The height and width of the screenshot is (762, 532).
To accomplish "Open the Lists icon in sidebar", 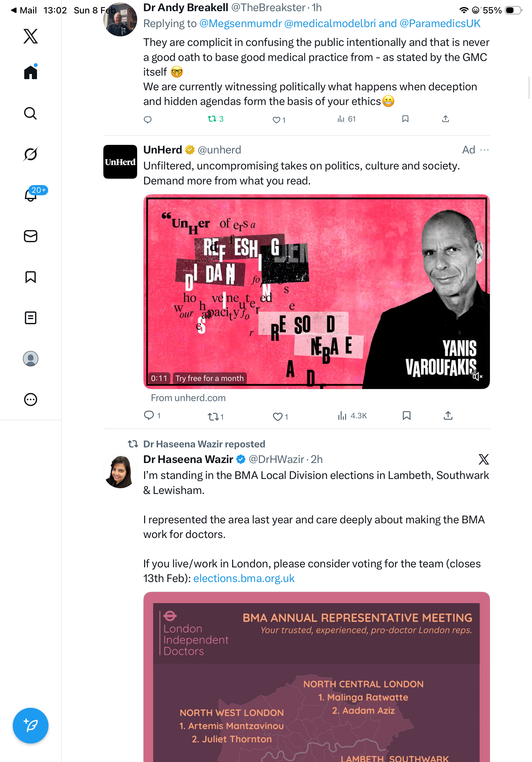I will (31, 318).
